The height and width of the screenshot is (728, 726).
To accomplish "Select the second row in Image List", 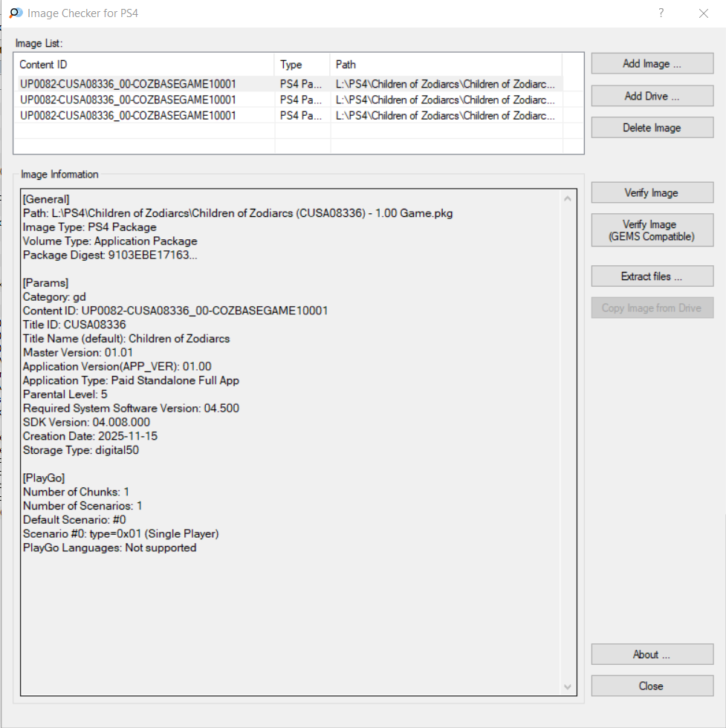I will pos(128,100).
